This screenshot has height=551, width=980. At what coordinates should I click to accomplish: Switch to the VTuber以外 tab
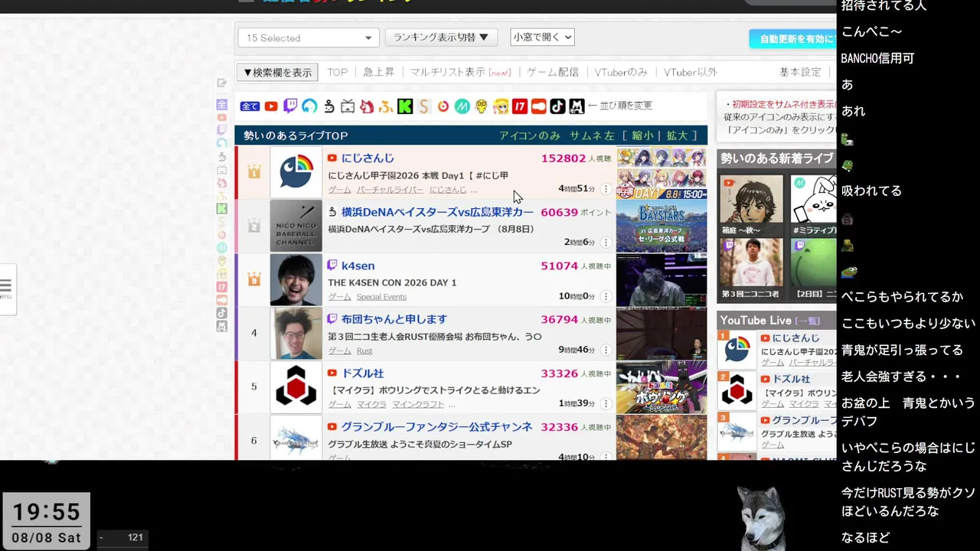690,72
